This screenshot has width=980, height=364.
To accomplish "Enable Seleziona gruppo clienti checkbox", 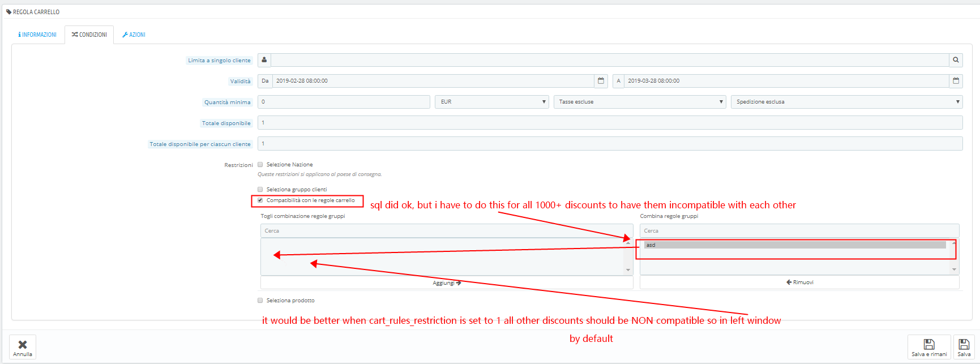I will (260, 190).
